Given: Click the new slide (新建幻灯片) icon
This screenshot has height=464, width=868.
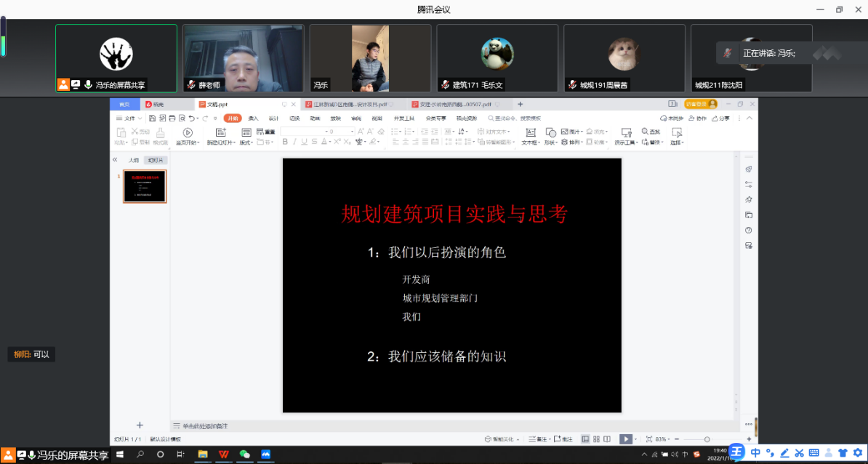Looking at the screenshot, I should [221, 132].
